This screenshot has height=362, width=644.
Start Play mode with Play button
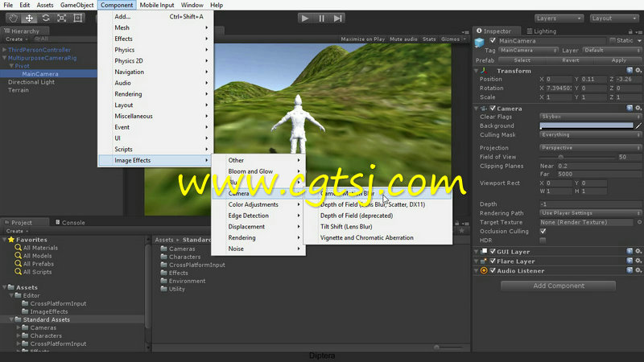(305, 18)
